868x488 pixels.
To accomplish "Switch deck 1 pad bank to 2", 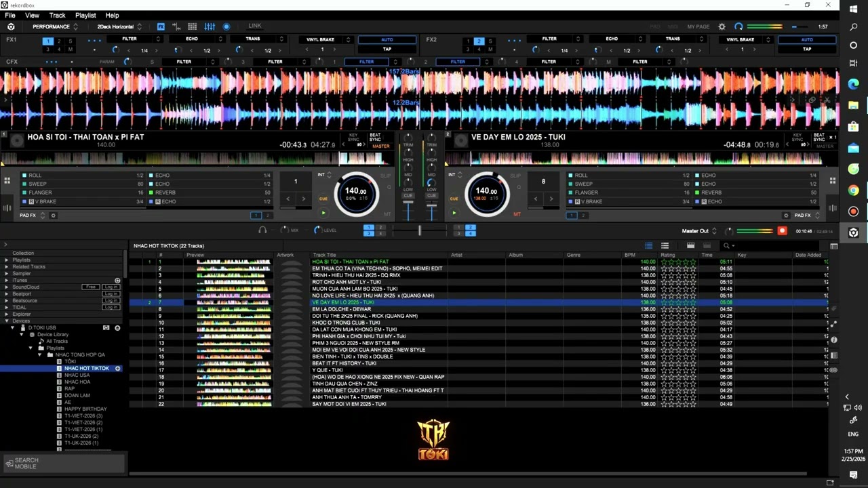I will (267, 216).
